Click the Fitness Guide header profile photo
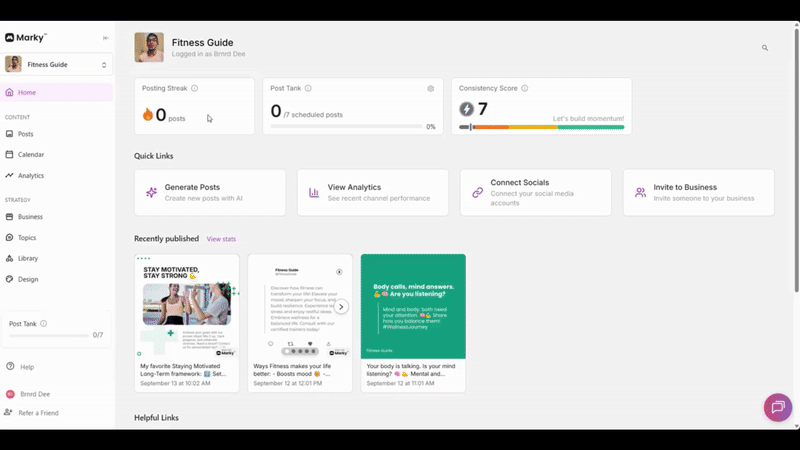This screenshot has width=800, height=450. click(x=149, y=47)
